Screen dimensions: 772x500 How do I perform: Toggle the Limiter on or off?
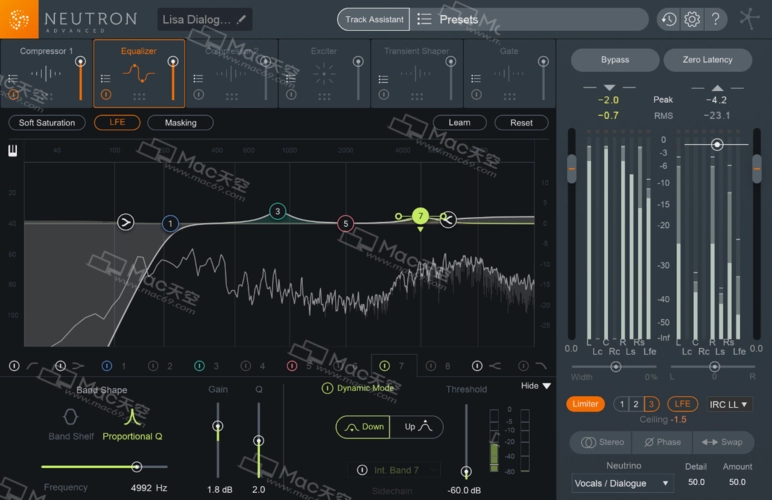tap(585, 404)
